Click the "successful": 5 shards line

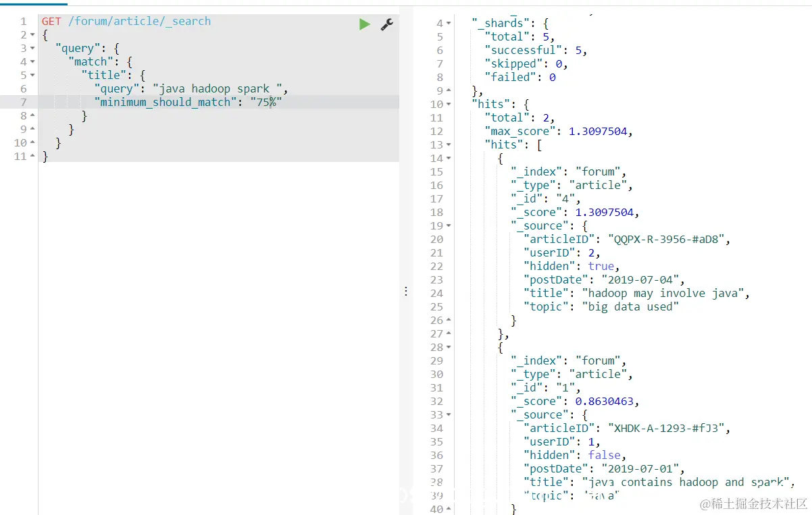coord(536,50)
